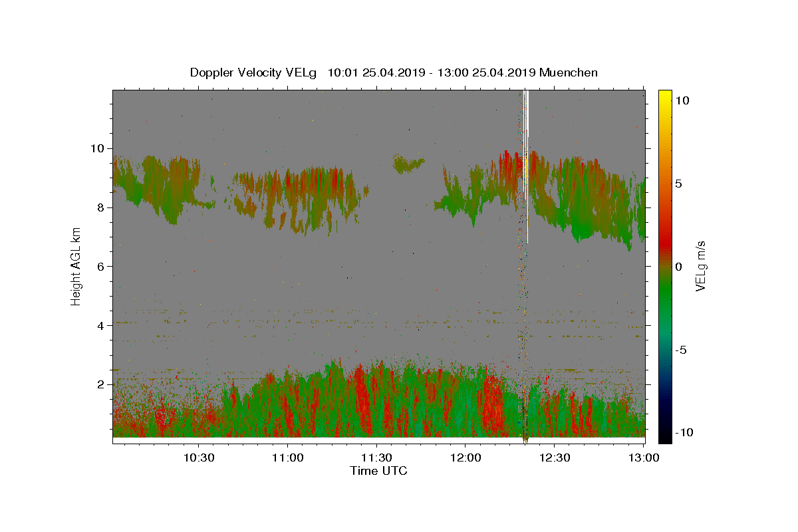Click the 'Time UTC' axis title
Screen dimensions: 798x532
378,471
